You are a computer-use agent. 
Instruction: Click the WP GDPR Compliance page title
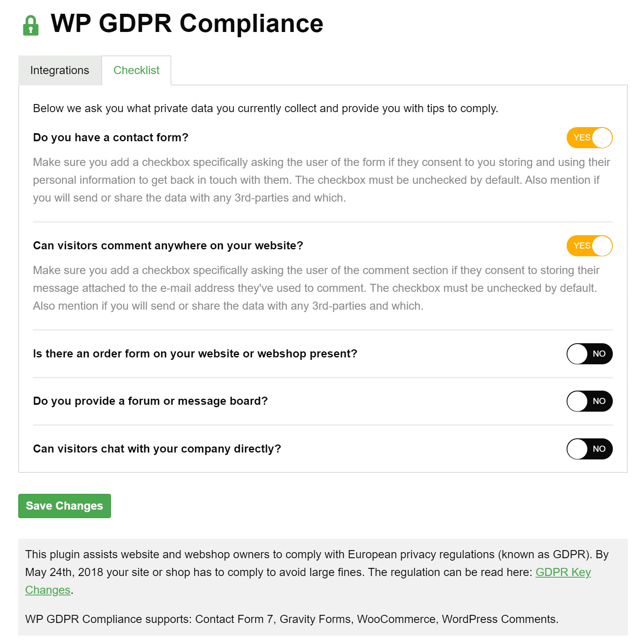point(186,23)
